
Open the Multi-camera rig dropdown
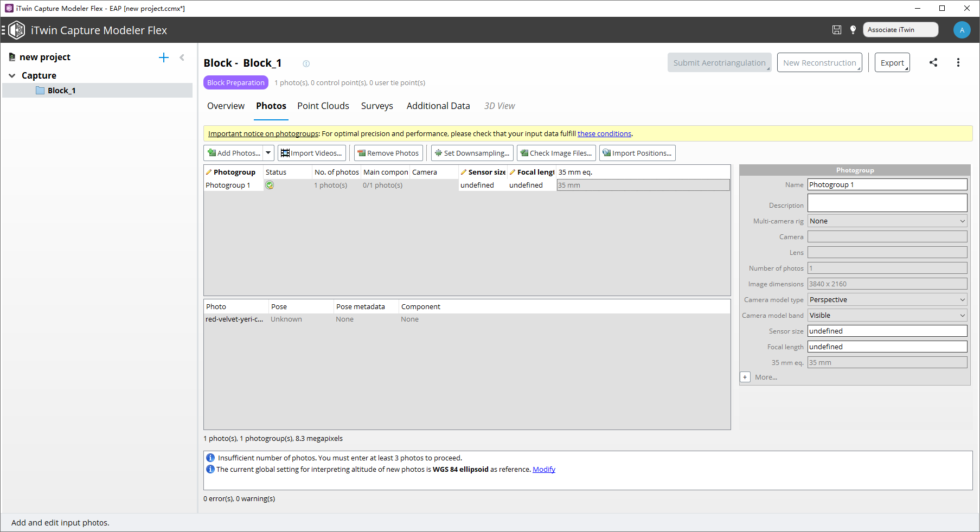(x=887, y=221)
